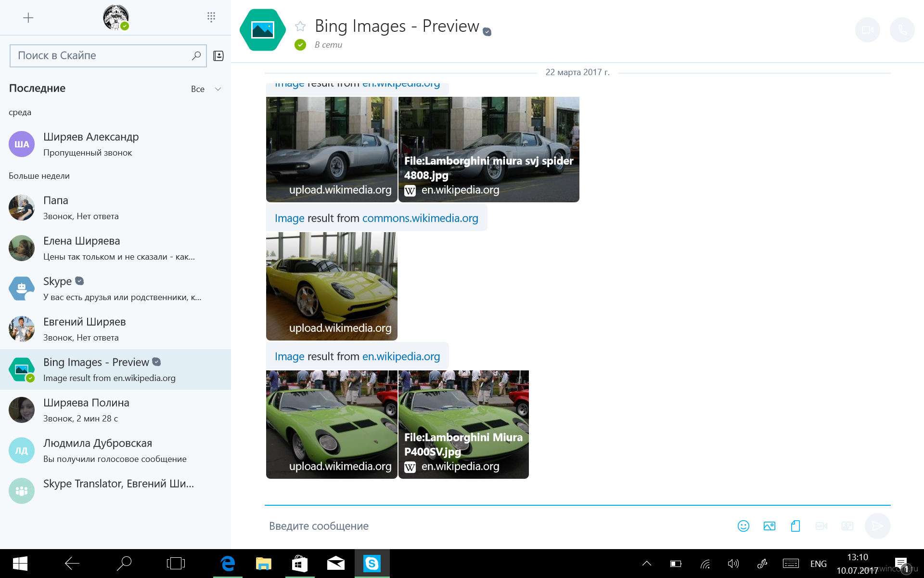Open the emoticon picker

coord(744,526)
